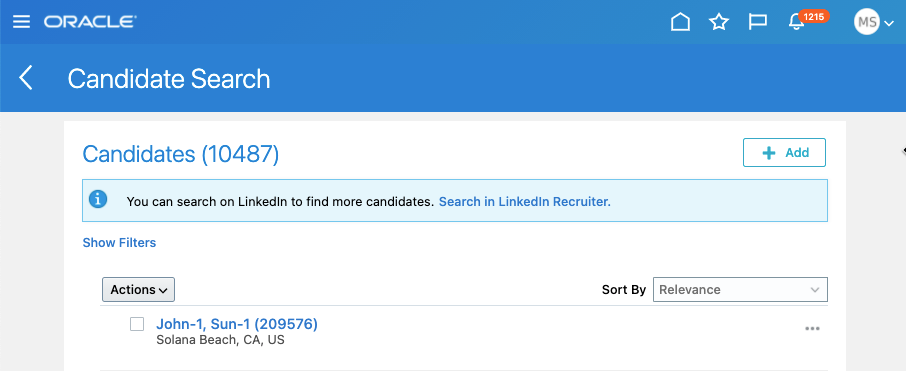The height and width of the screenshot is (371, 906).
Task: Open the MS user account menu
Action: [874, 23]
